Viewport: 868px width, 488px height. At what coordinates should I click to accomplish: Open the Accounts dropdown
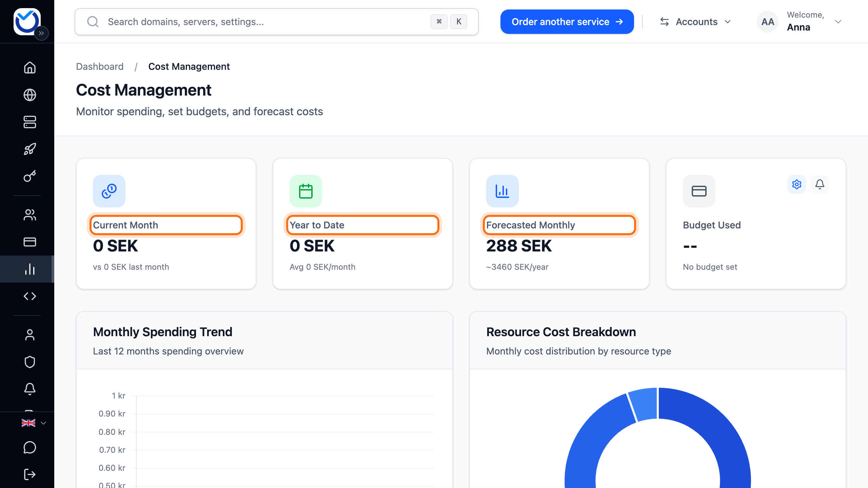tap(695, 22)
